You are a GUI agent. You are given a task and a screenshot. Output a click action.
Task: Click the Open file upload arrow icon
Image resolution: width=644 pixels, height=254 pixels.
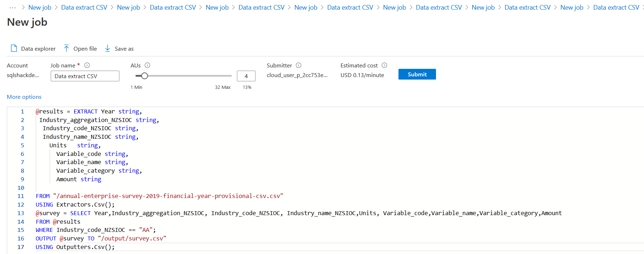coord(66,49)
